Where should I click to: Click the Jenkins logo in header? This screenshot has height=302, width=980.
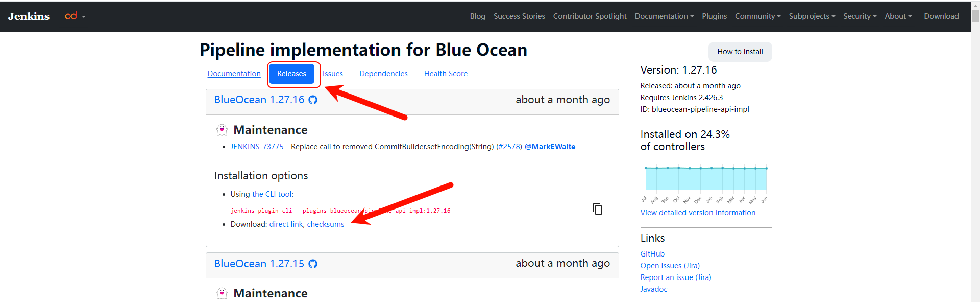click(x=29, y=16)
